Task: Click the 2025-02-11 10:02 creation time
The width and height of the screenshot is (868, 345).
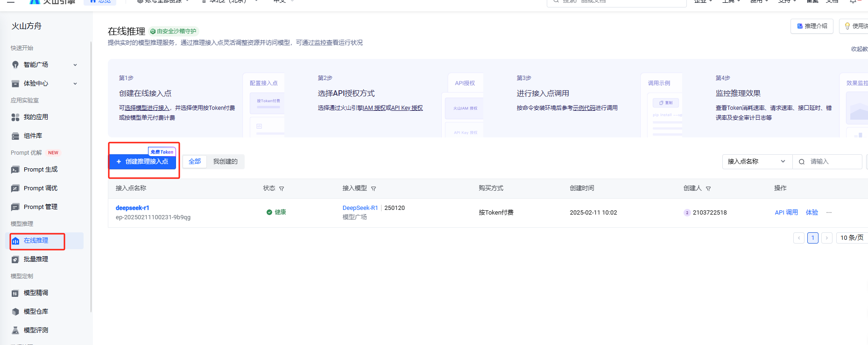Action: 593,213
